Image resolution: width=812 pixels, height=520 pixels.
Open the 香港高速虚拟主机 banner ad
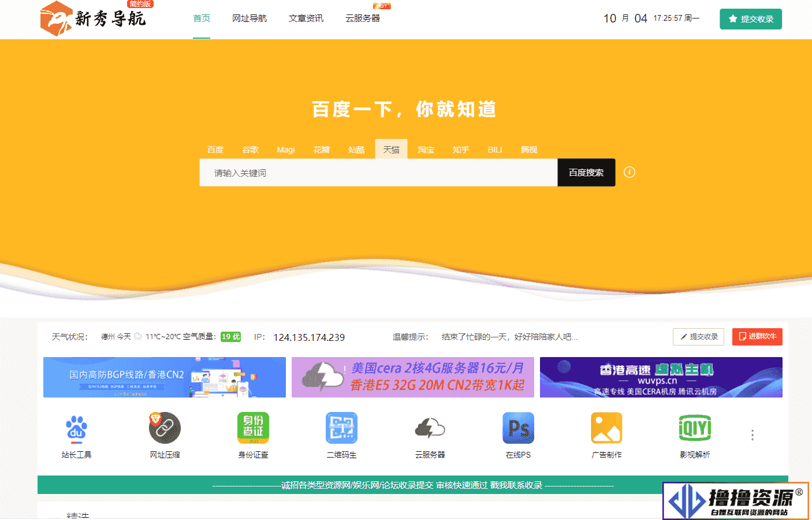(x=661, y=377)
